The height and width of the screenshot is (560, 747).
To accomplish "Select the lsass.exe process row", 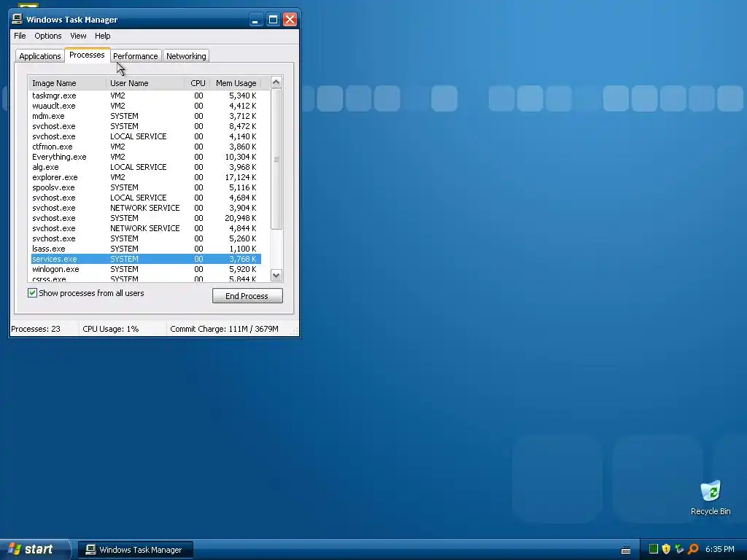I will click(146, 249).
